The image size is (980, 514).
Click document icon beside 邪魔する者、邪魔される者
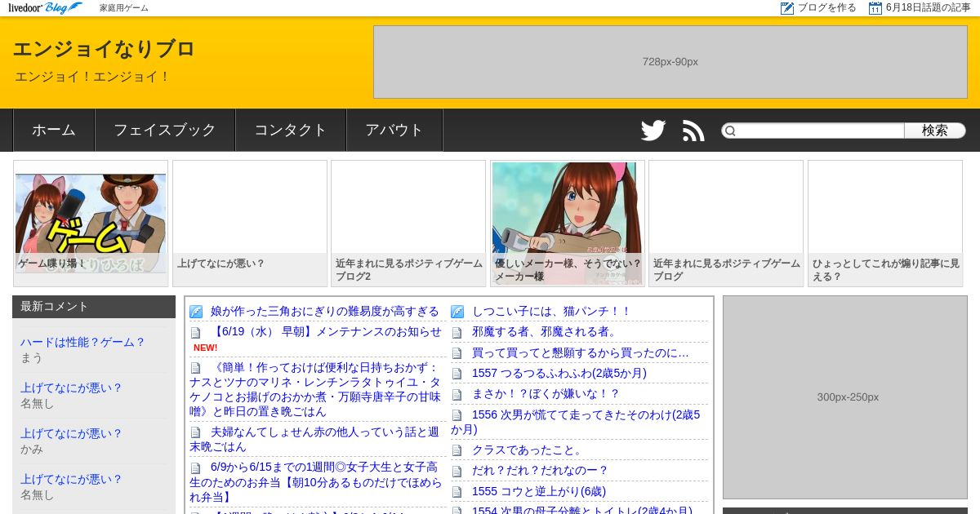457,332
